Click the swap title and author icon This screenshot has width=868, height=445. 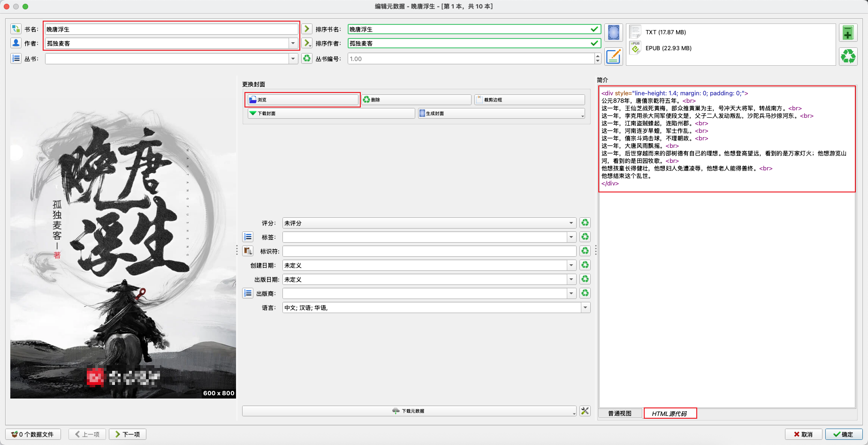[x=15, y=28]
